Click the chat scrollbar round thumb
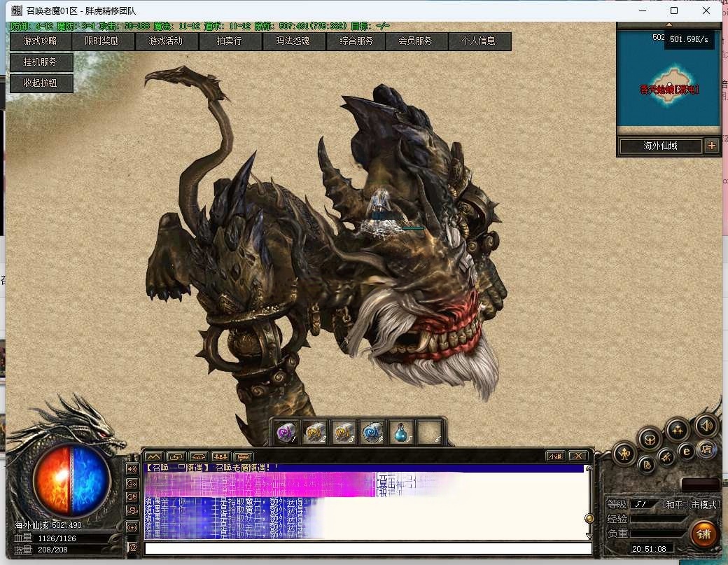This screenshot has width=728, height=565. point(589,518)
